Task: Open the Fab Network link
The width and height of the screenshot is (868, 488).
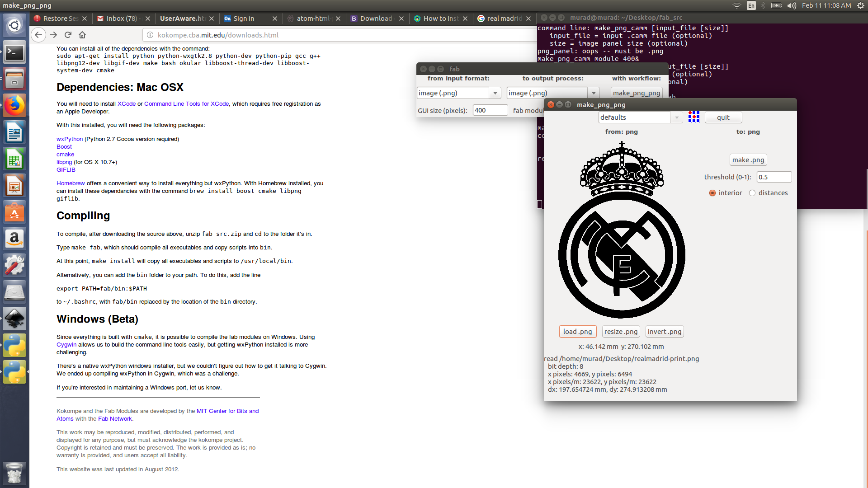Action: (x=115, y=419)
